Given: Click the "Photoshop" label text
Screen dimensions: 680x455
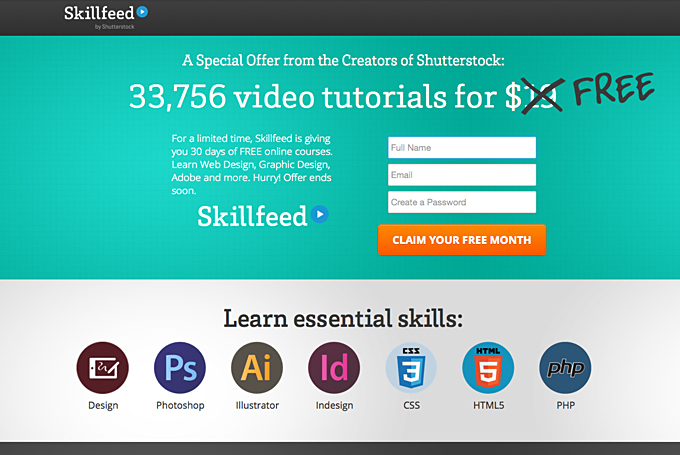Looking at the screenshot, I should pos(180,405).
